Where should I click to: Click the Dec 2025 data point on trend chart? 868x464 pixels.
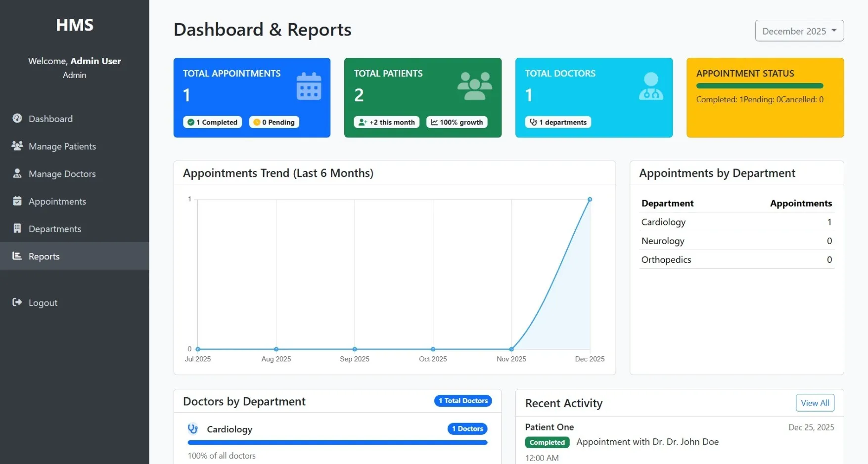[x=589, y=200]
